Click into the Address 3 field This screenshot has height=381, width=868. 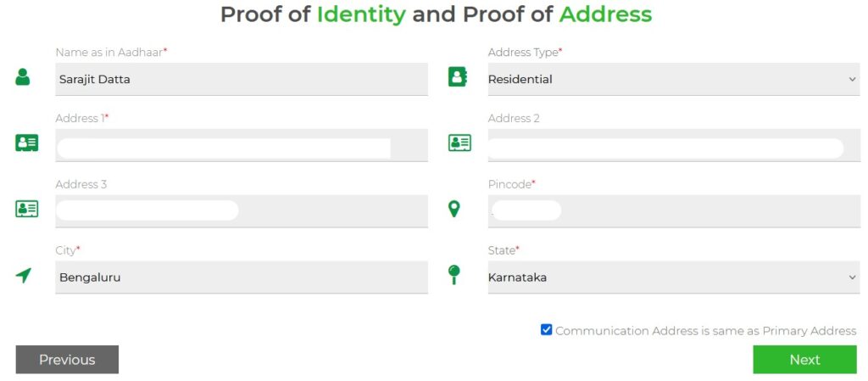point(242,211)
